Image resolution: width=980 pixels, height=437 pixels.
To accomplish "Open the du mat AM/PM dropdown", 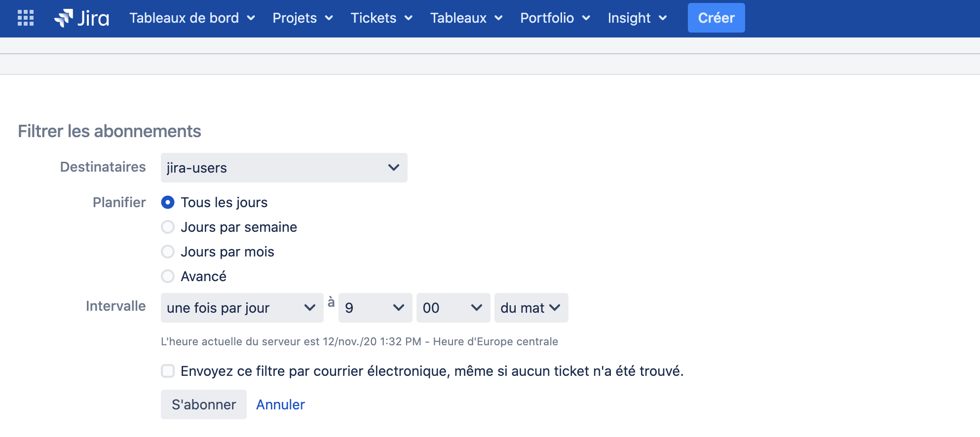I will [x=531, y=308].
